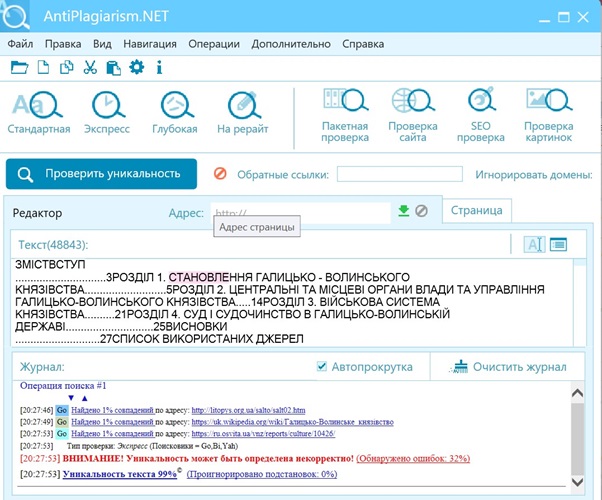Open Проверка сайта tool
The height and width of the screenshot is (500, 602).
[413, 115]
